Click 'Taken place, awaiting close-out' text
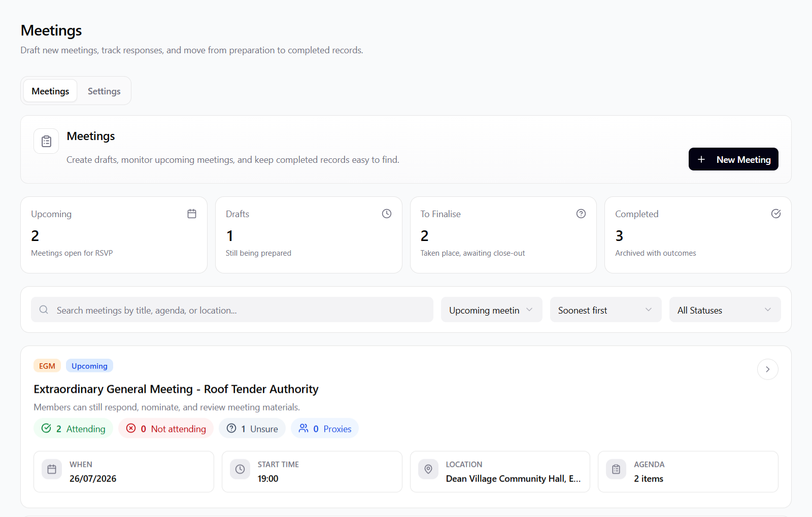The width and height of the screenshot is (812, 517). (x=472, y=253)
